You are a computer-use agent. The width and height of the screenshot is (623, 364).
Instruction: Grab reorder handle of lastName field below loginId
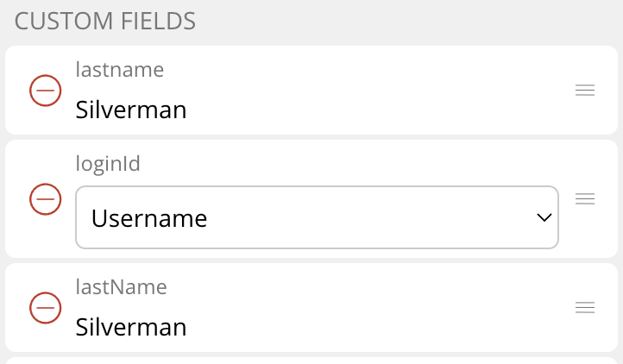(585, 307)
